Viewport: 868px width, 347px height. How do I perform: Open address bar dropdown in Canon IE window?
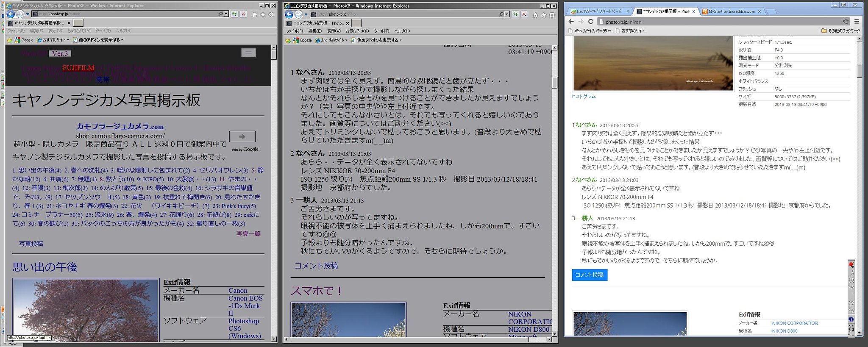(226, 14)
